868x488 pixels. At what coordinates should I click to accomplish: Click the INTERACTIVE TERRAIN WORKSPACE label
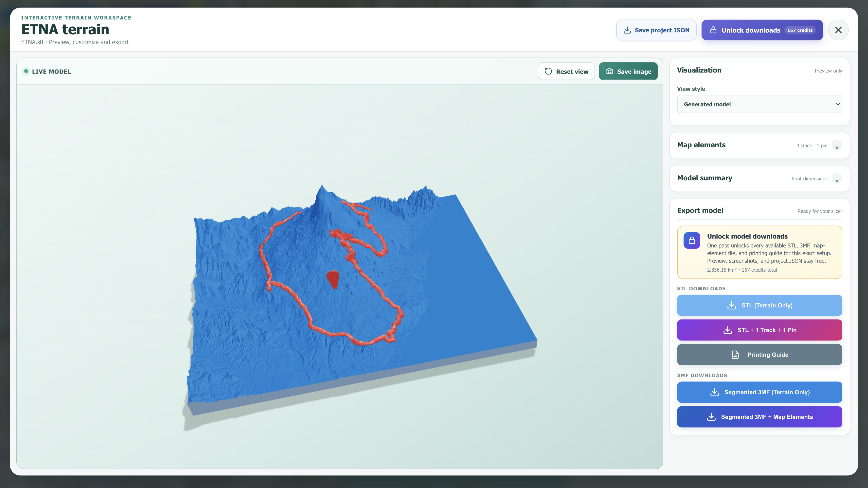tap(76, 18)
